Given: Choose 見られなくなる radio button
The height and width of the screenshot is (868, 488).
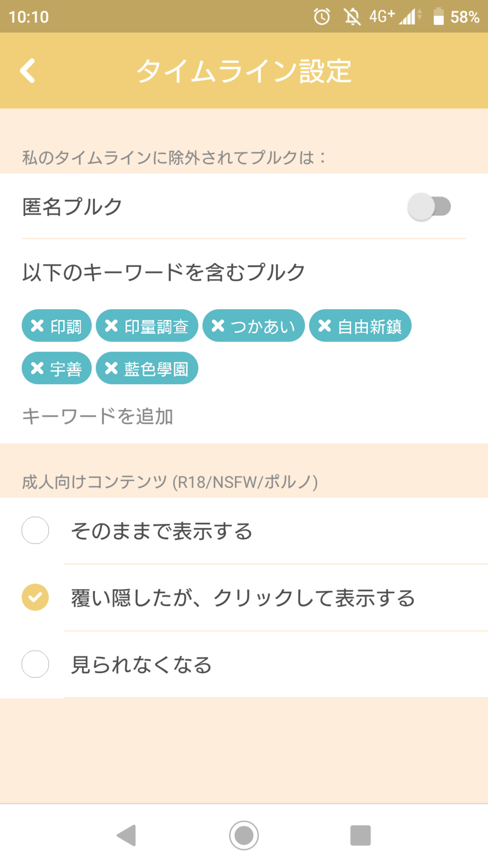Looking at the screenshot, I should tap(35, 664).
